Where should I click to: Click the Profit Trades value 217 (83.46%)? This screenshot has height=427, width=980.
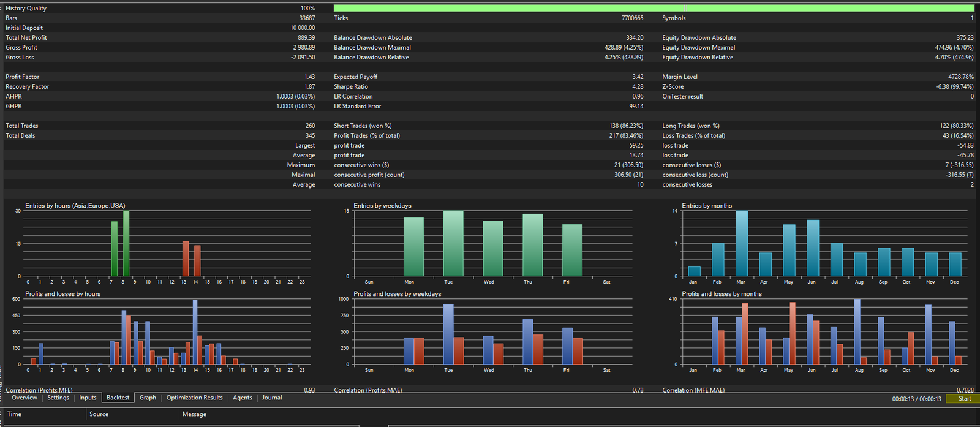[626, 135]
